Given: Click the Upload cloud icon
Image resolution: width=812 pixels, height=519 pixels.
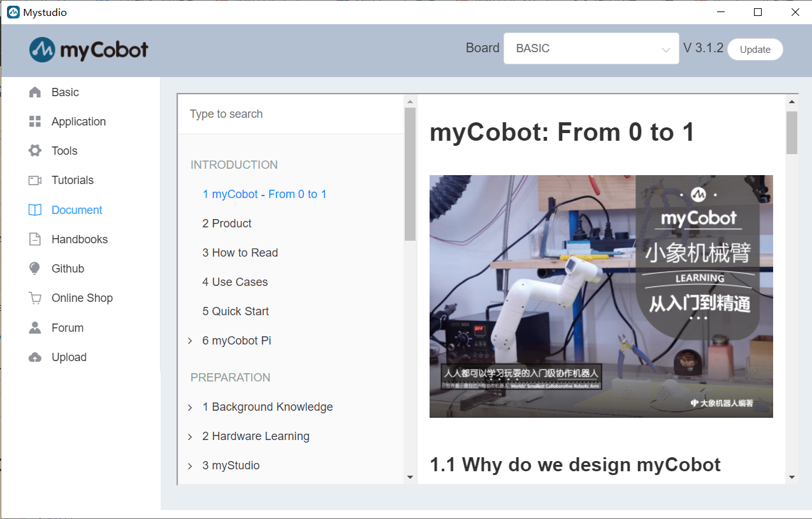Looking at the screenshot, I should [35, 357].
